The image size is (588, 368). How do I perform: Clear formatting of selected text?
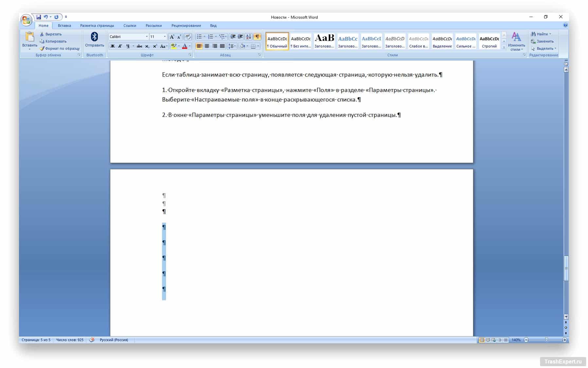pos(188,37)
